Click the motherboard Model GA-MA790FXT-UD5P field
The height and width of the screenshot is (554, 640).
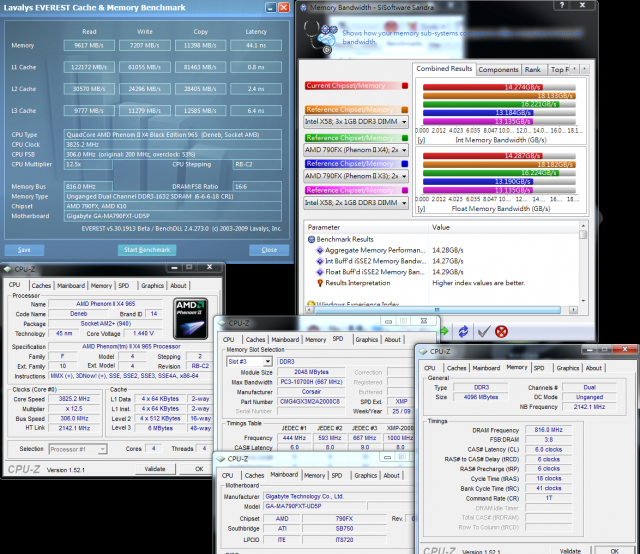point(315,506)
